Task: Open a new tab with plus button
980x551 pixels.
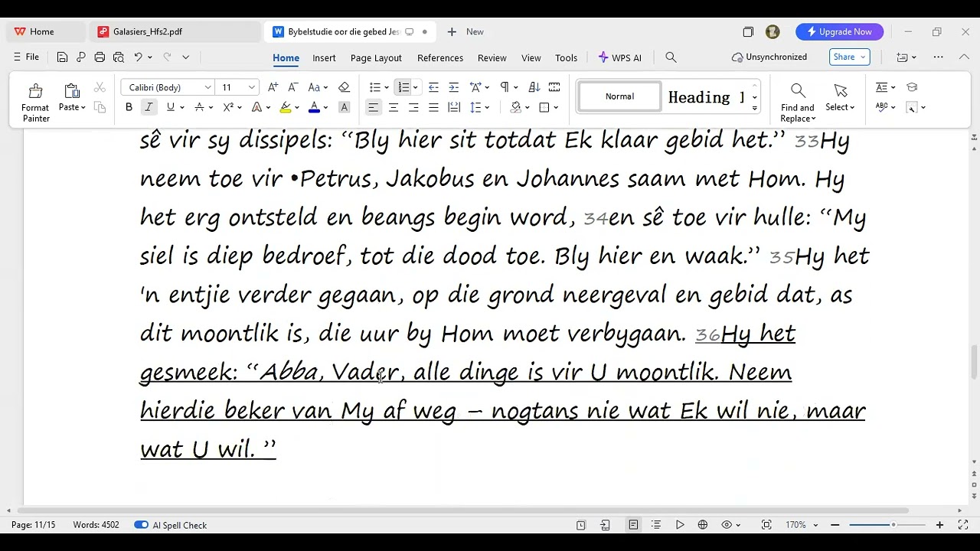Action: coord(452,31)
